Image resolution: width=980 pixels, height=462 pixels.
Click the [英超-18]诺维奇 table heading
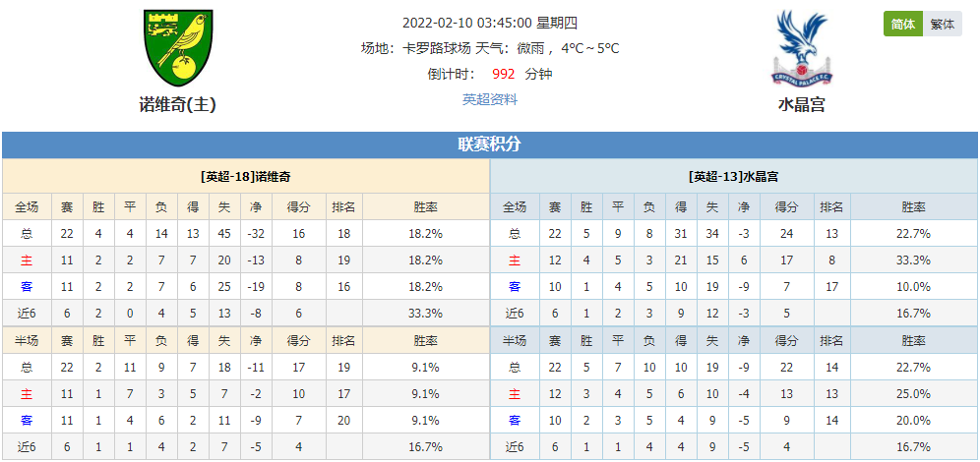(x=246, y=177)
